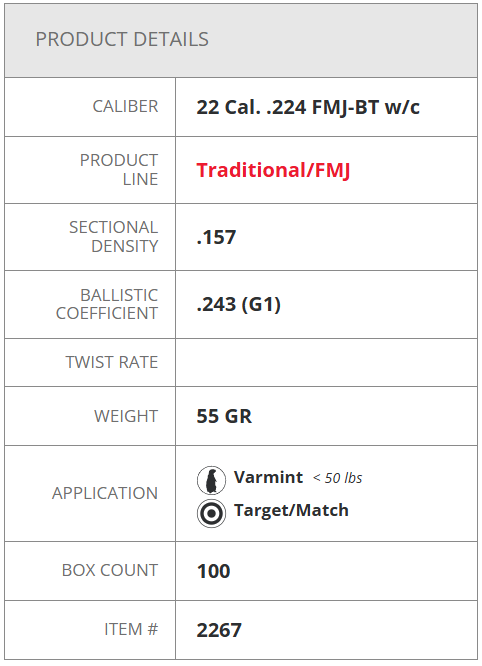482x666 pixels.
Task: Click the PRODUCT DETAILS header
Action: 122,40
